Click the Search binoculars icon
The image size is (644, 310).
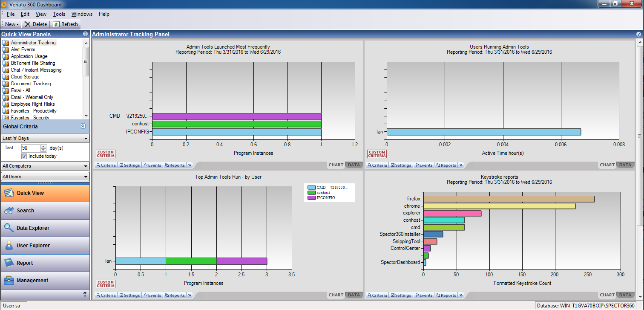click(x=9, y=211)
